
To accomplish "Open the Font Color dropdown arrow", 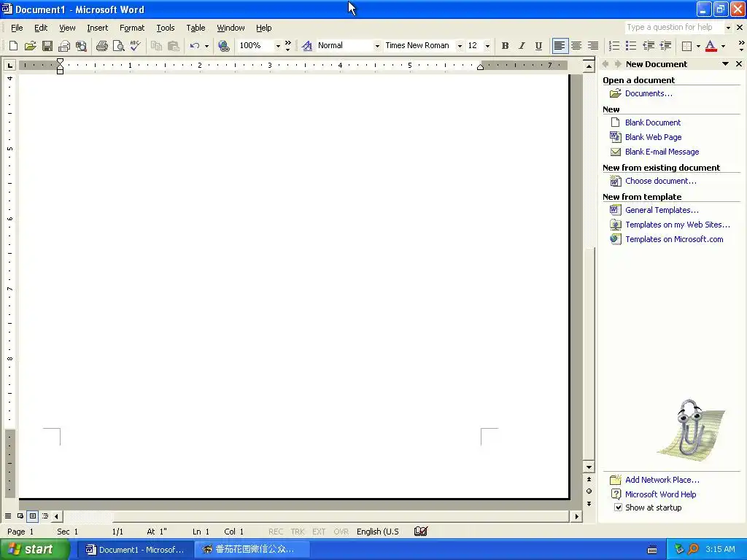I will pyautogui.click(x=723, y=46).
